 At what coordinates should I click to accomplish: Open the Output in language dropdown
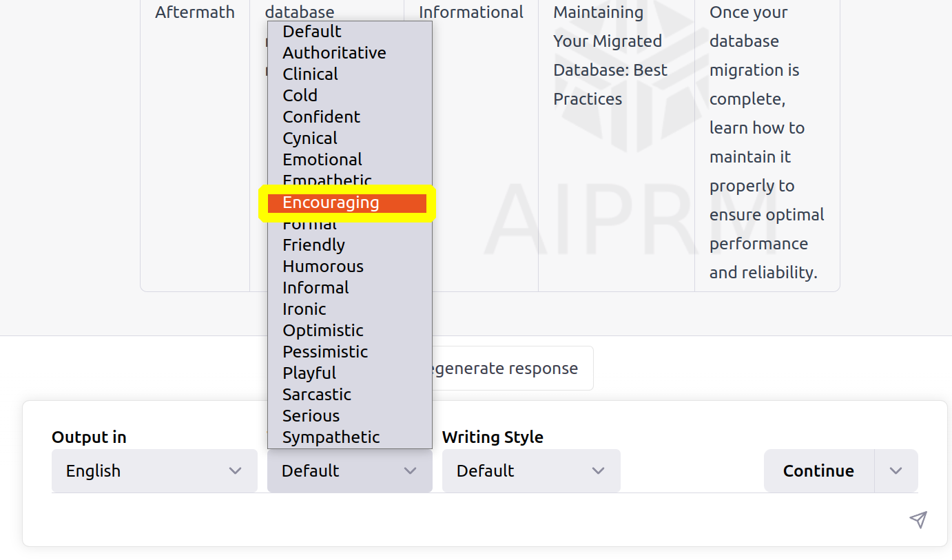[154, 470]
